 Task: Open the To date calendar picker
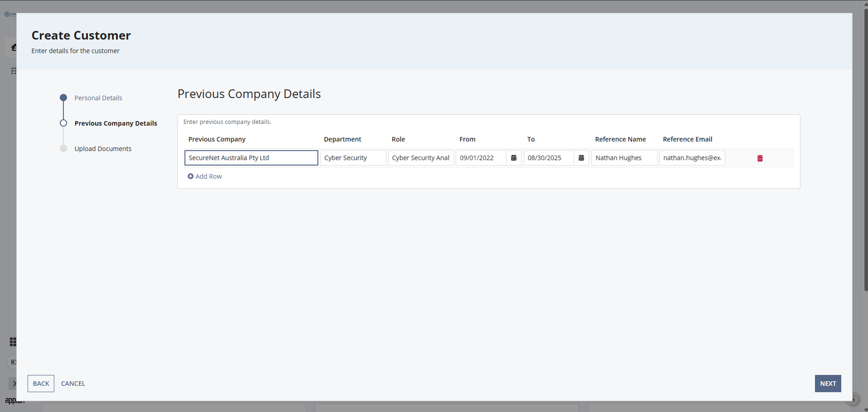coord(581,158)
